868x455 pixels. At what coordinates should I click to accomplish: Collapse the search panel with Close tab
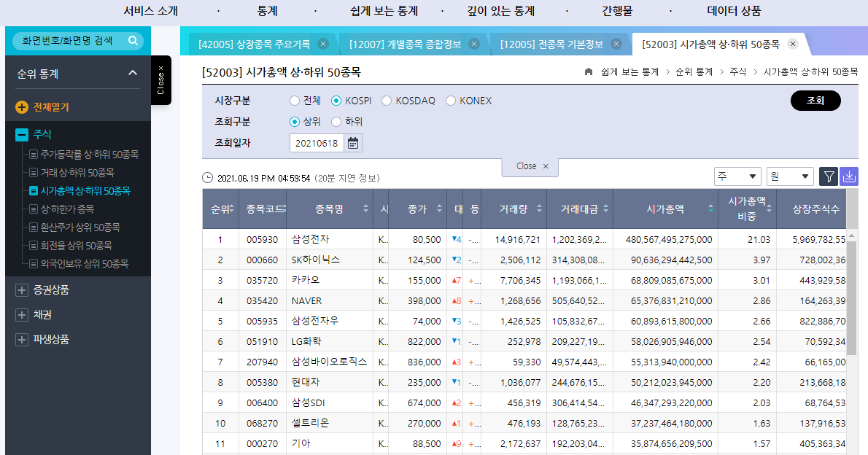click(x=530, y=166)
